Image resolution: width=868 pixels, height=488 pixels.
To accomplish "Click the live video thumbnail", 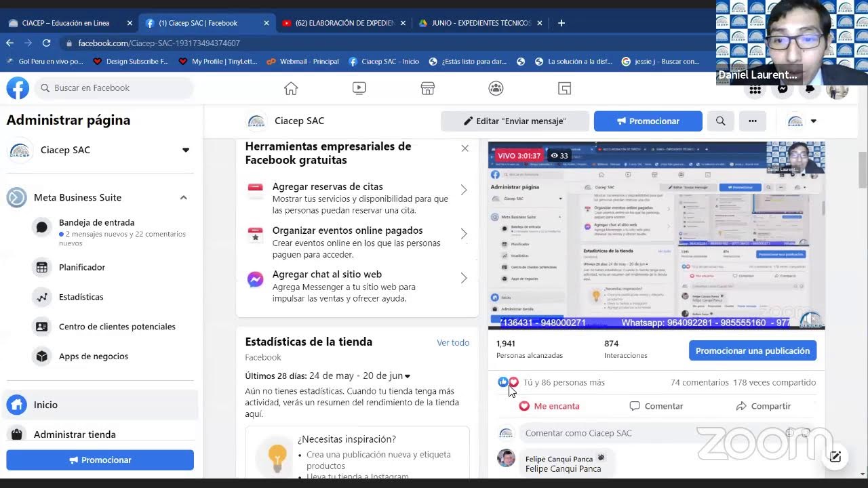I will (x=656, y=235).
